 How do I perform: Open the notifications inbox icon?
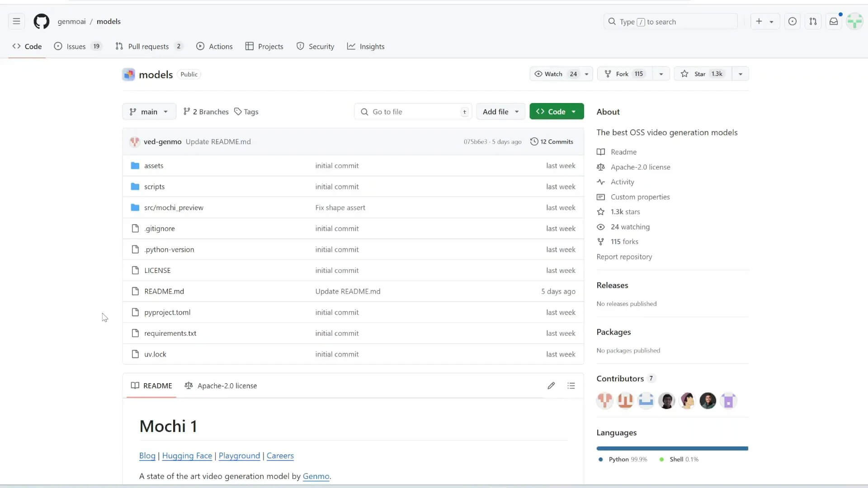pyautogui.click(x=834, y=21)
